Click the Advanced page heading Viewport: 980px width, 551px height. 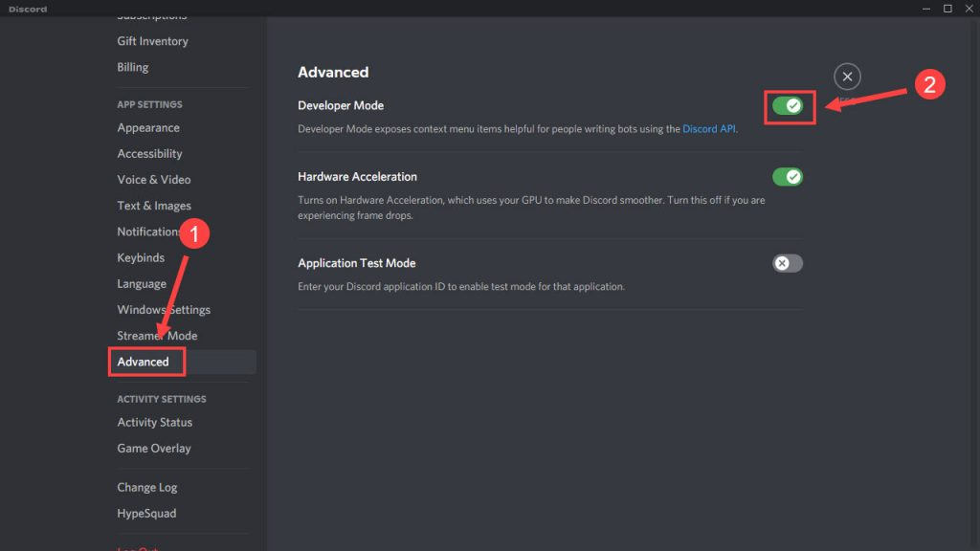(x=333, y=73)
